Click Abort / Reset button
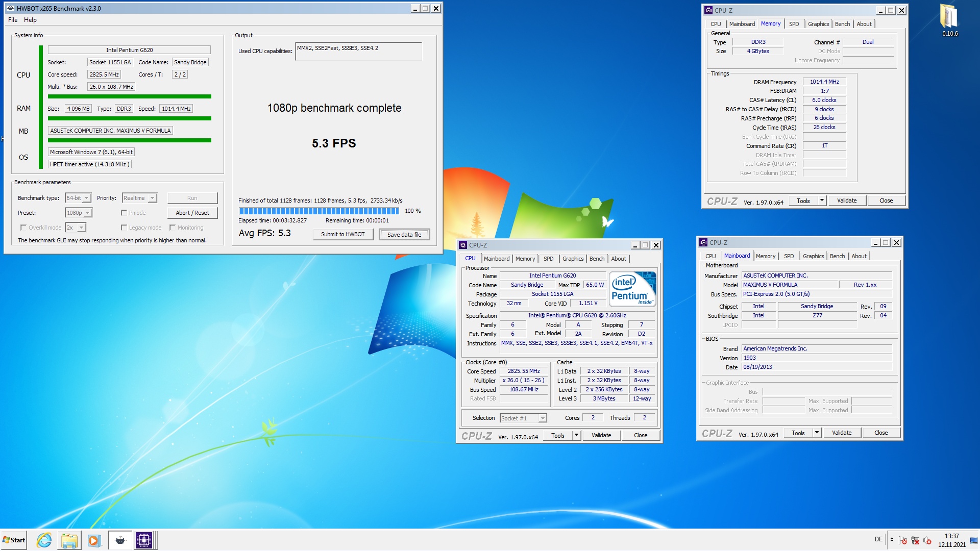Viewport: 980px width, 551px height. tap(192, 213)
